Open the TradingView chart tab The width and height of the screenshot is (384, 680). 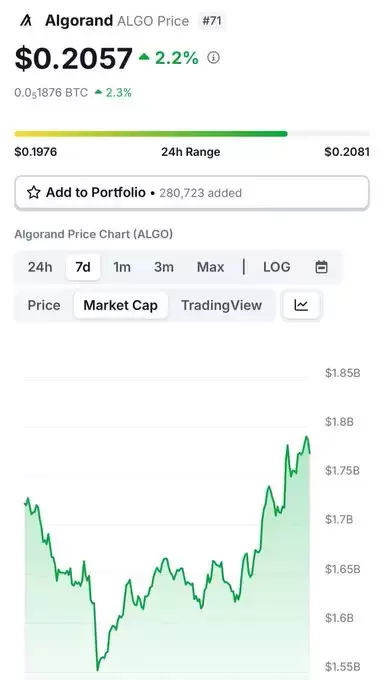click(x=221, y=305)
